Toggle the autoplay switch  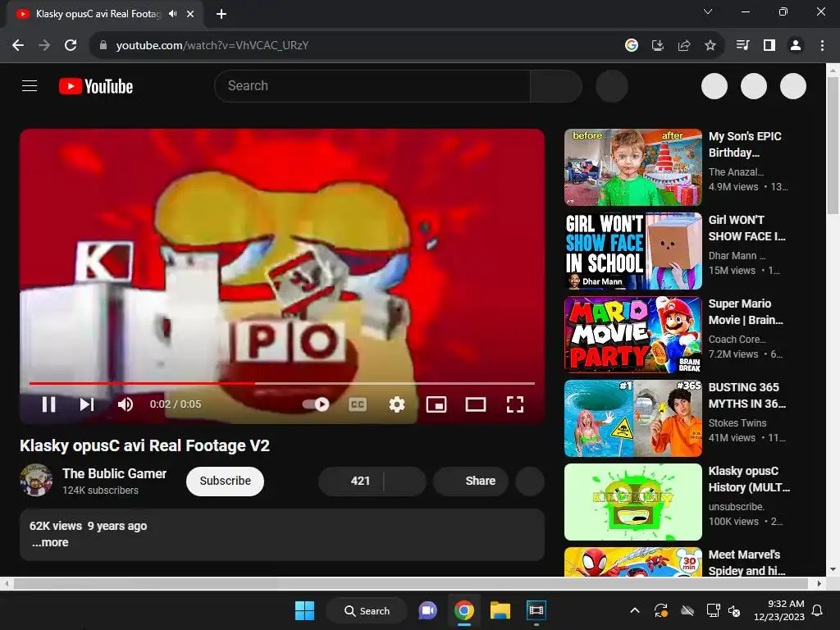coord(316,404)
